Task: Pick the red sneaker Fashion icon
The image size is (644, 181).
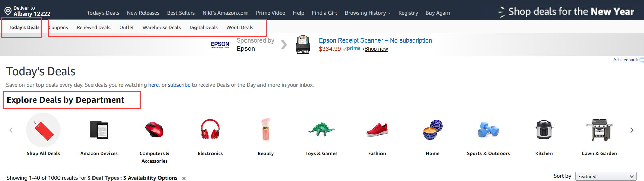Action: point(377,130)
